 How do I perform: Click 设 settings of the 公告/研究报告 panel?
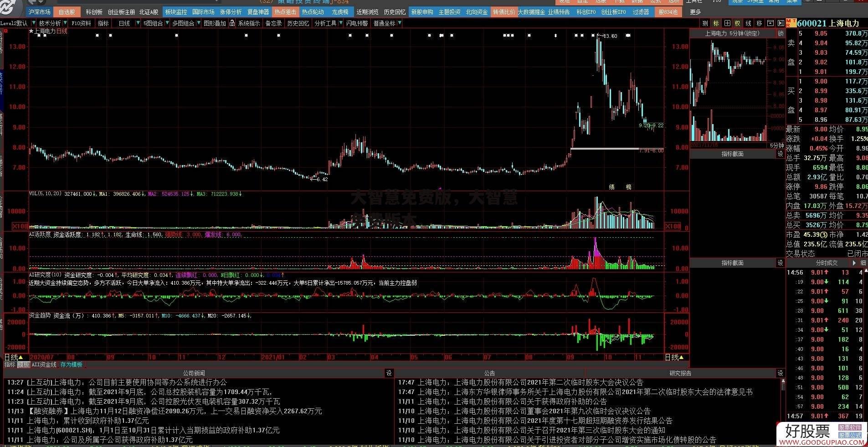[x=781, y=373]
